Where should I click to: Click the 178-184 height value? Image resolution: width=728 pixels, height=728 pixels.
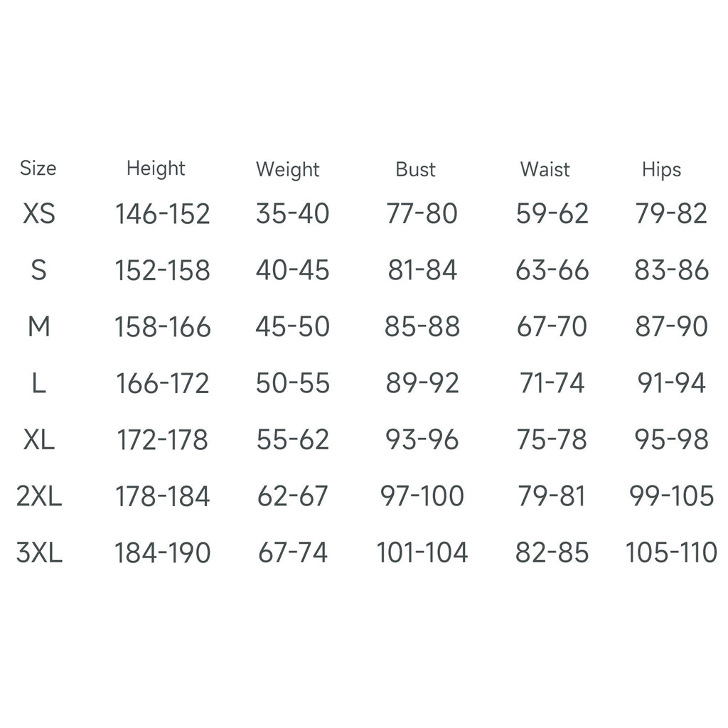(163, 496)
